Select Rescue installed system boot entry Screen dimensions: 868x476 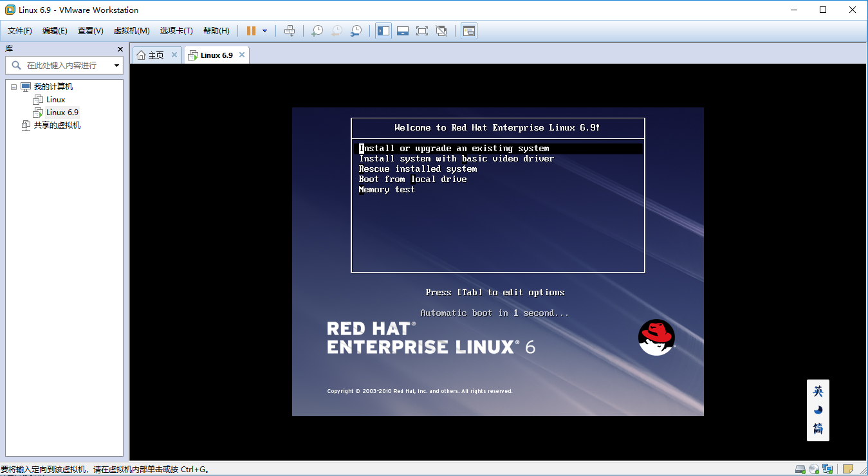point(418,169)
